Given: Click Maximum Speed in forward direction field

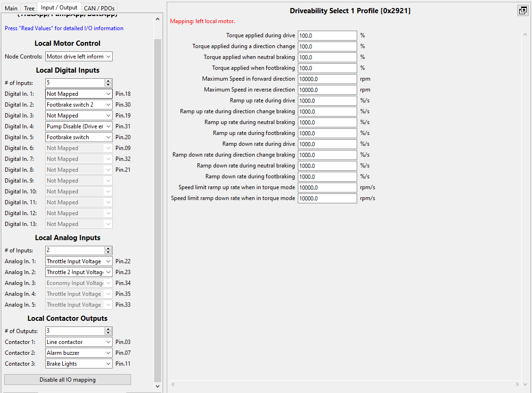Looking at the screenshot, I should tap(327, 79).
